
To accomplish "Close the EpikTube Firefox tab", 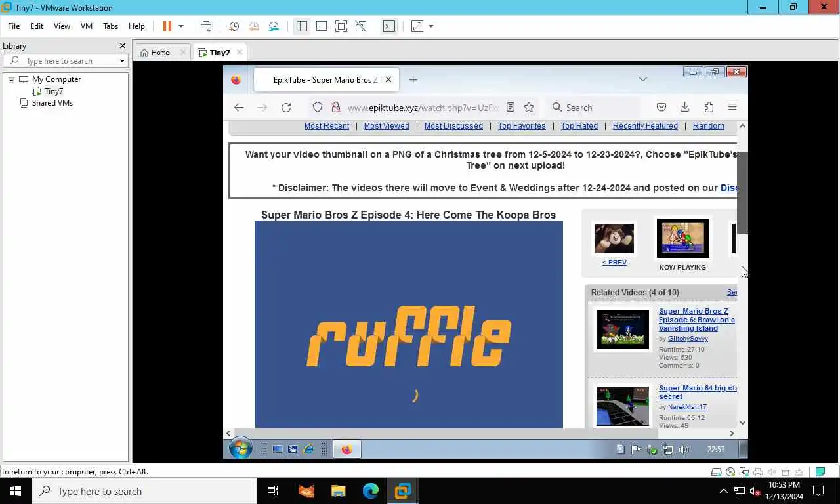I will click(x=388, y=79).
